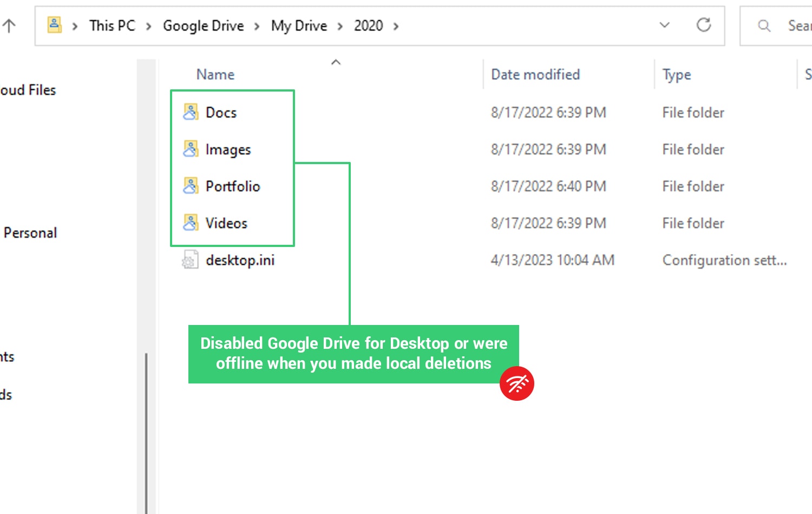The image size is (812, 514).
Task: Expand the breadcrumb arrow after My Drive
Action: point(340,26)
